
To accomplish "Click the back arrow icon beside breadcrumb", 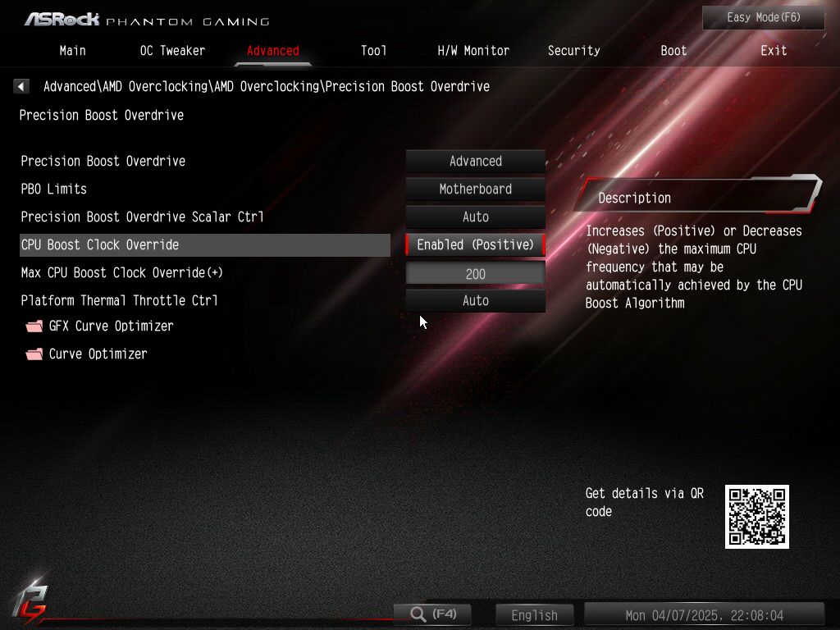I will [21, 86].
